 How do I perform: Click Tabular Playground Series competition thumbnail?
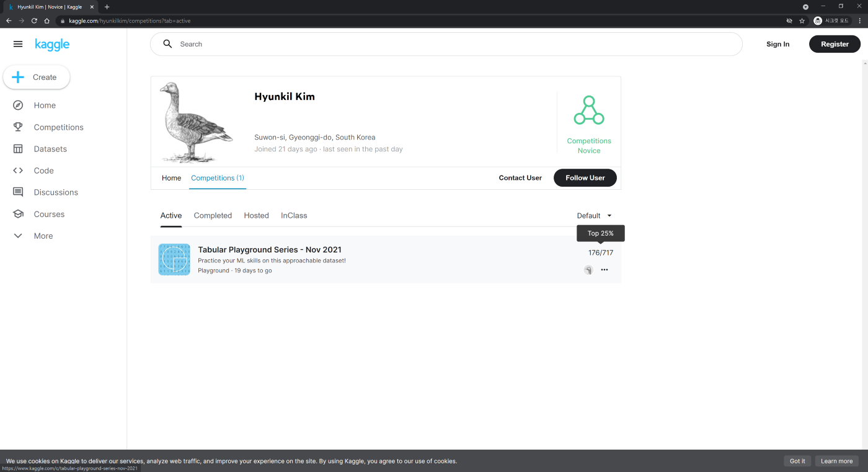click(174, 259)
